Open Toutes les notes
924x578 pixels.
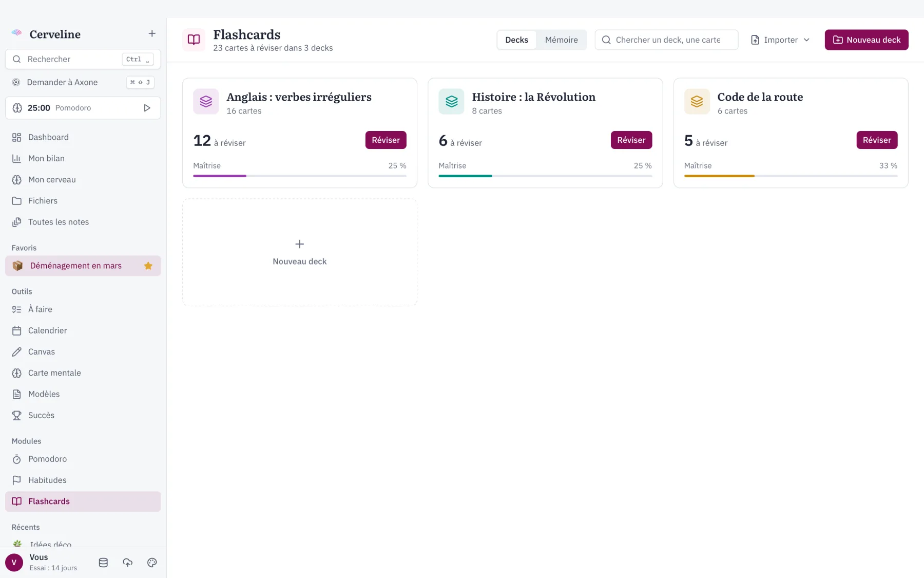pos(83,222)
